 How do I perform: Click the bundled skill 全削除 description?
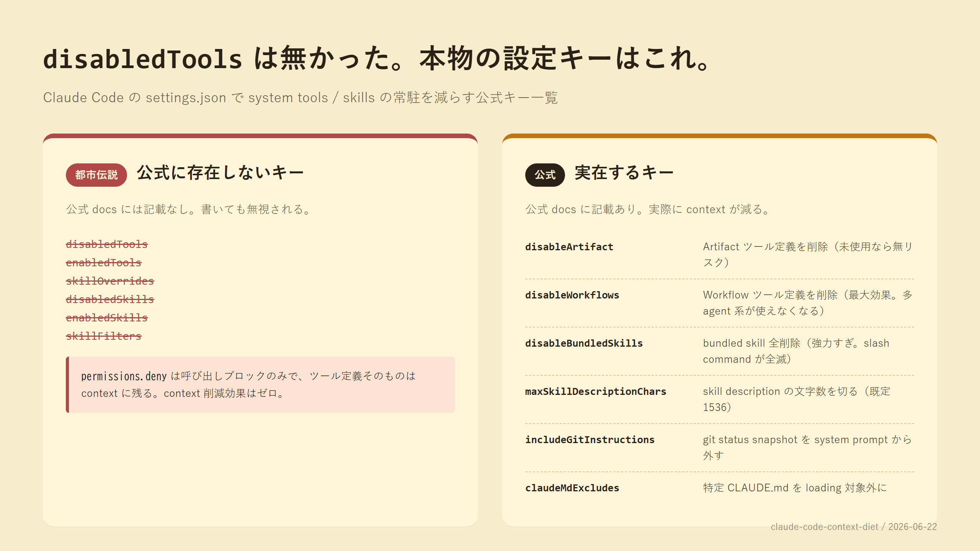796,351
